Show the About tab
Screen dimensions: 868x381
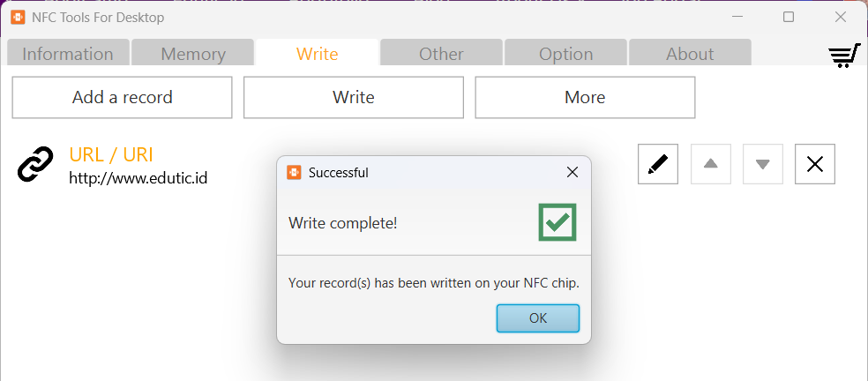click(690, 54)
